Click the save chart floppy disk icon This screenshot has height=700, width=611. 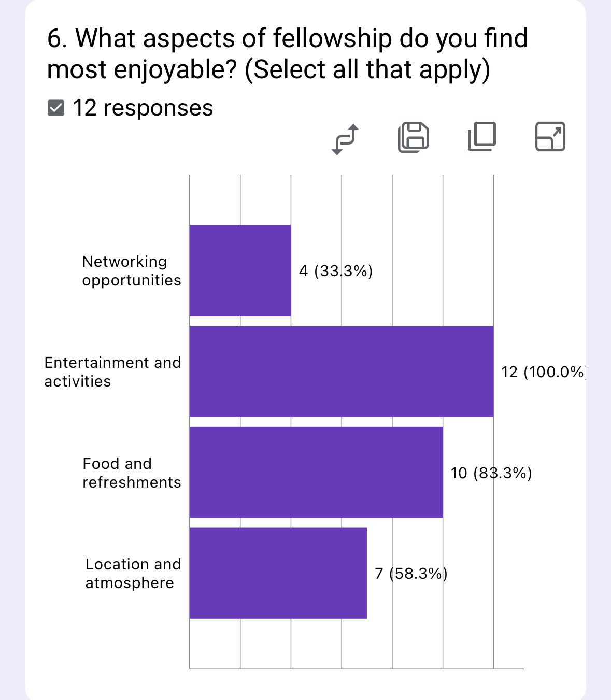414,137
